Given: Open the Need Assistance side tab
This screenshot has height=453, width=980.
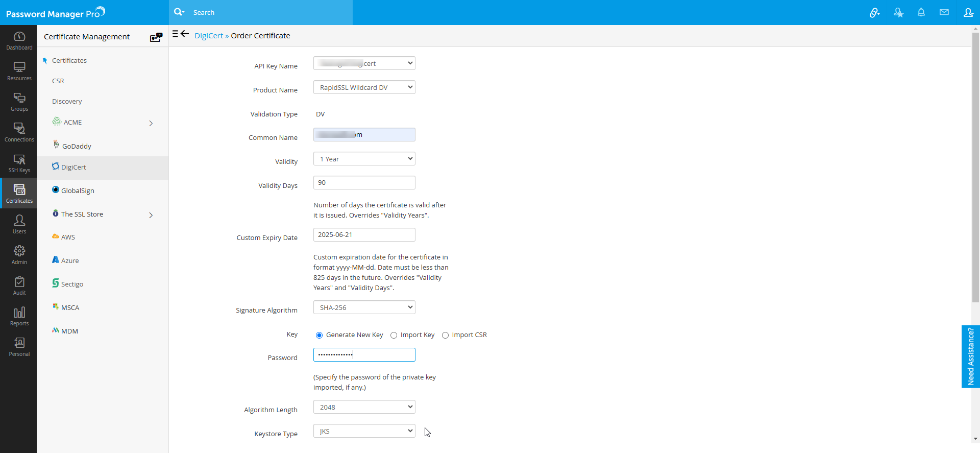Looking at the screenshot, I should click(970, 356).
